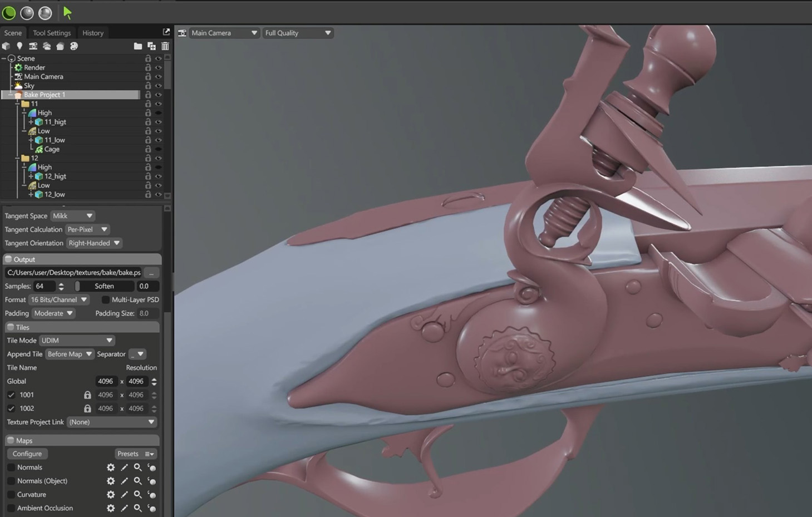Image resolution: width=812 pixels, height=517 pixels.
Task: Hide the 11_higt mesh with eye icon
Action: (x=159, y=122)
